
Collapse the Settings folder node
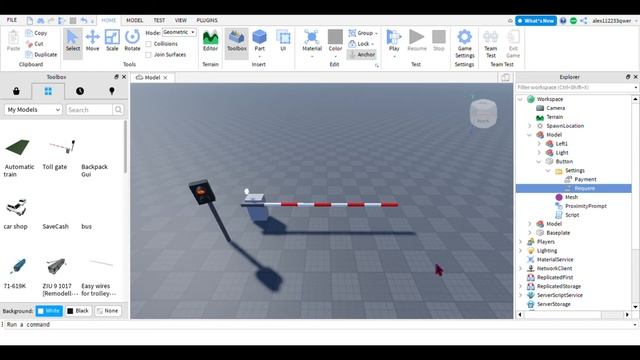point(548,171)
